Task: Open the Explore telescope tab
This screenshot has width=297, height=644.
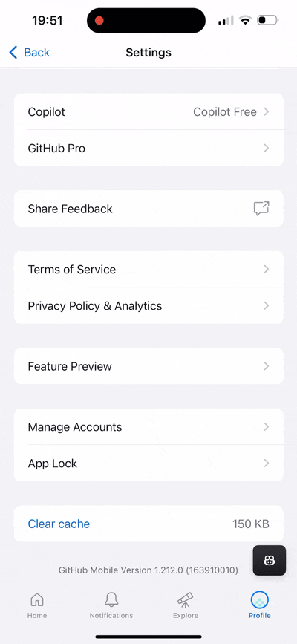Action: [x=186, y=605]
